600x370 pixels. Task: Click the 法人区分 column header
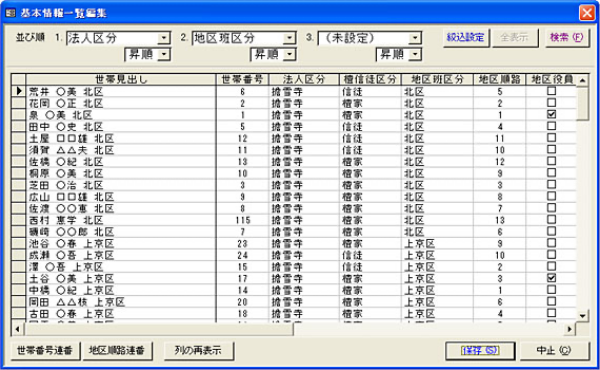point(304,80)
